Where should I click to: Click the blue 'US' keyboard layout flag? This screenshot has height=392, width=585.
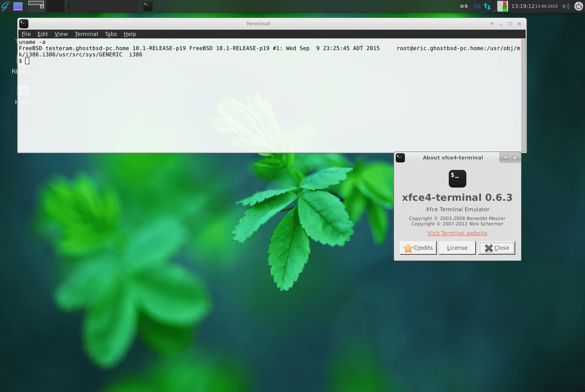click(x=477, y=6)
